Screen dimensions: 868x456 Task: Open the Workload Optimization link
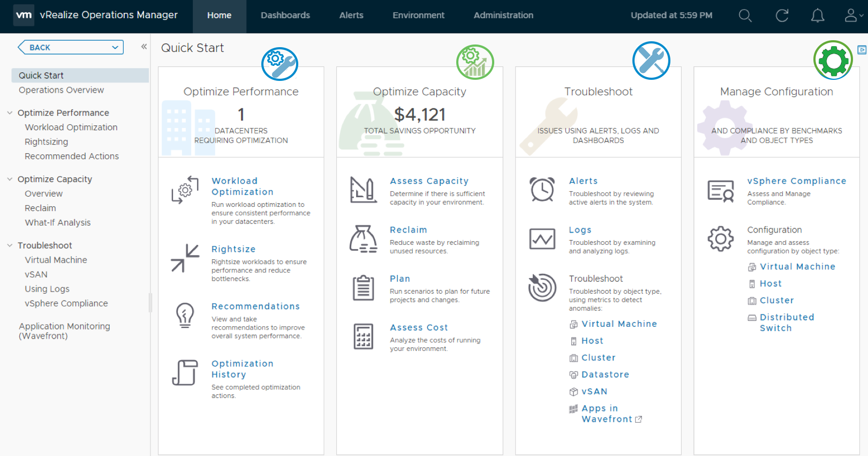pyautogui.click(x=242, y=186)
